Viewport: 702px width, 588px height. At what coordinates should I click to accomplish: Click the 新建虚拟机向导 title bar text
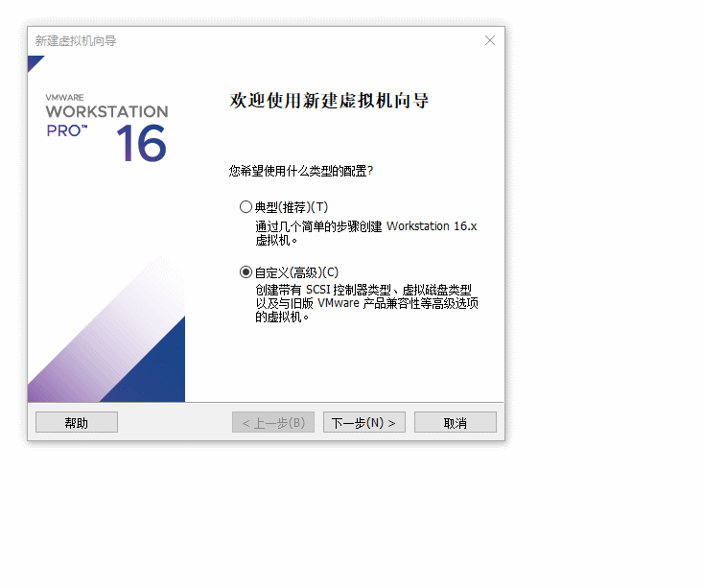click(x=76, y=40)
